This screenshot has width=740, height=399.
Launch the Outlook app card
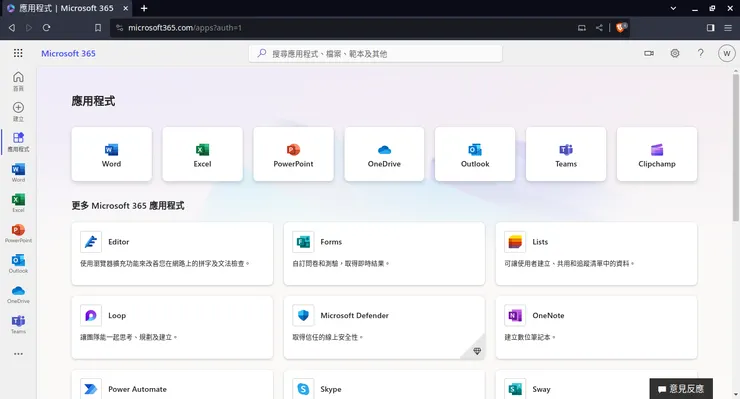[x=475, y=154]
